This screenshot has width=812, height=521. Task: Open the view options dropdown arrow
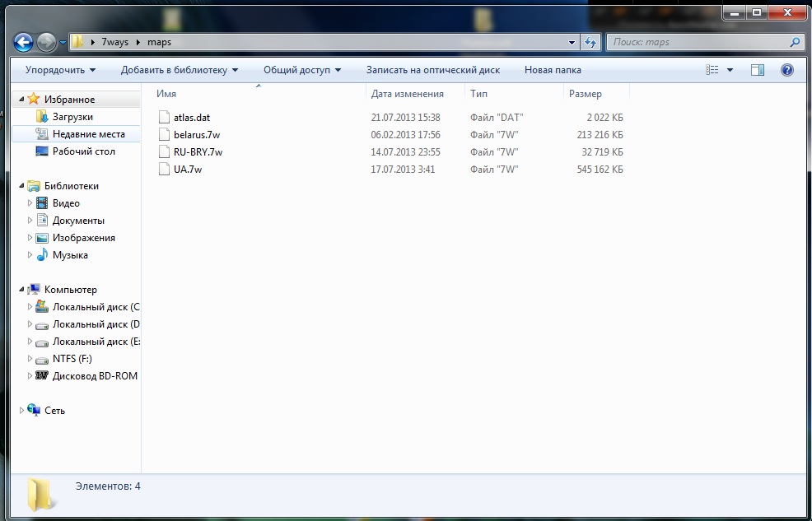(730, 70)
